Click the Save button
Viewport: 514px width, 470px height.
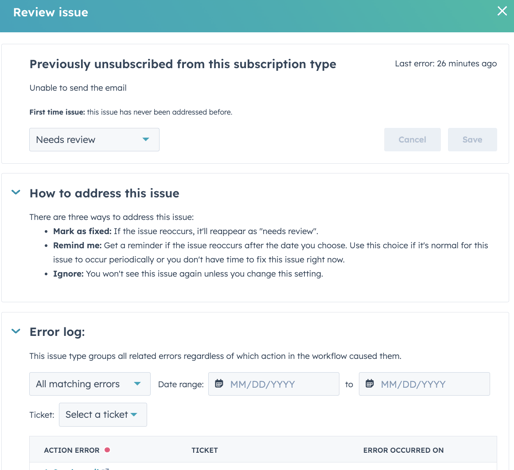(x=472, y=140)
